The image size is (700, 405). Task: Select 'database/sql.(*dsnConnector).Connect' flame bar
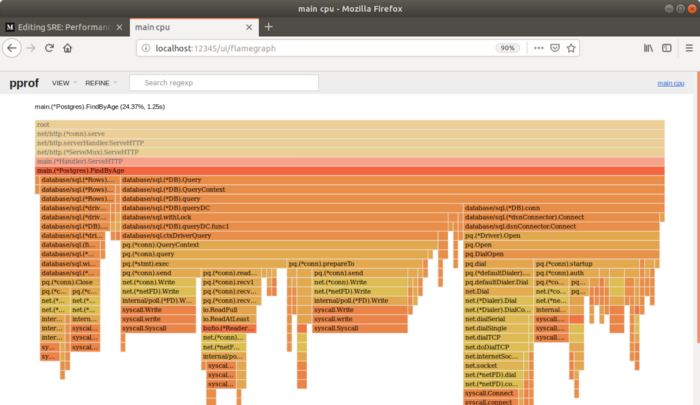[x=561, y=217]
